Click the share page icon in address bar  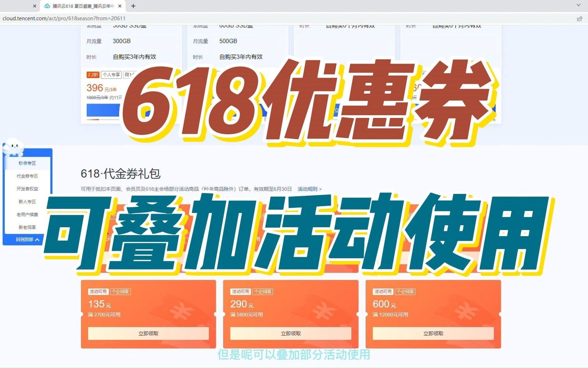click(x=579, y=18)
